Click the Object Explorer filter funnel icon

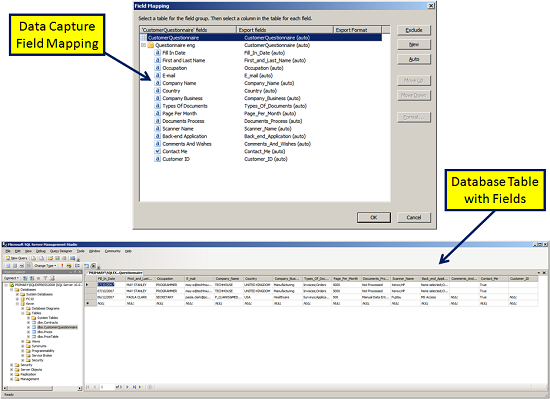(45, 278)
